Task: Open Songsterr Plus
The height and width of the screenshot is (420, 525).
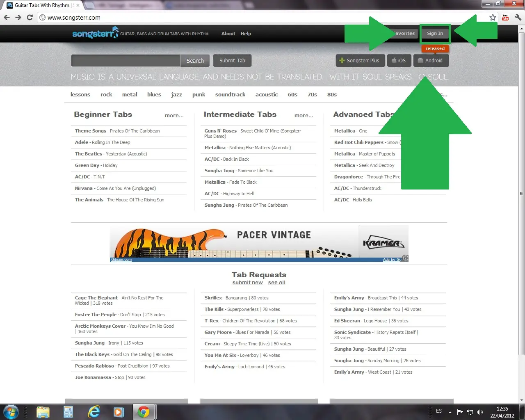Action: click(x=360, y=61)
